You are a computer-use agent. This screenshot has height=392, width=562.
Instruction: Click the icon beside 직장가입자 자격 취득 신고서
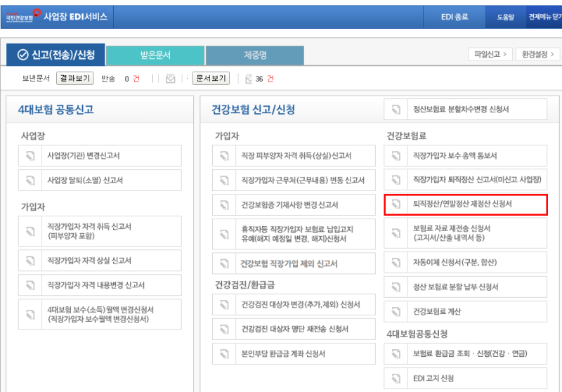(x=30, y=231)
